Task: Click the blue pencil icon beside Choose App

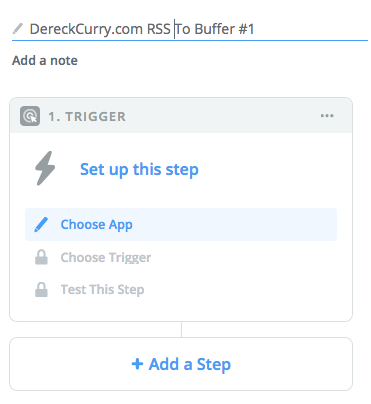Action: 41,224
